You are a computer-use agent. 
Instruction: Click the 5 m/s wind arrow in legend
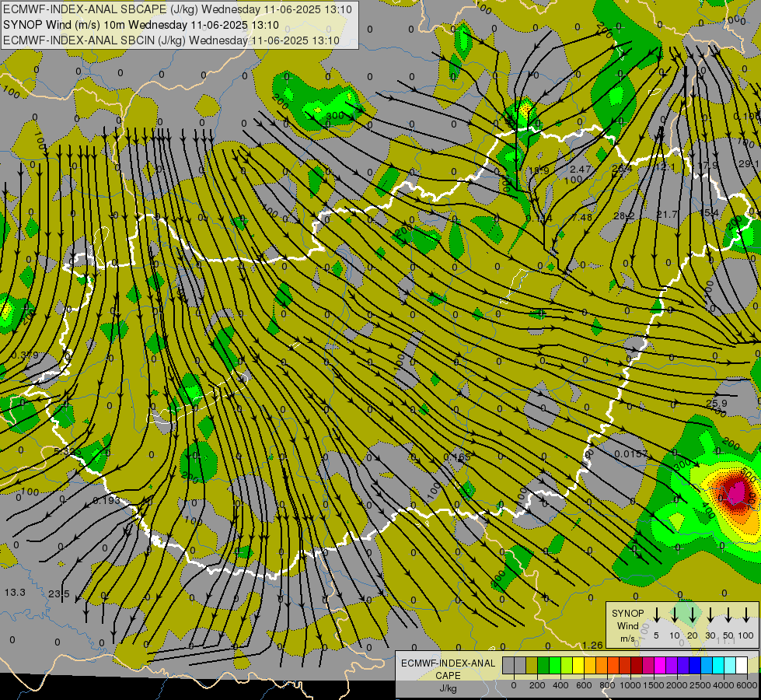pyautogui.click(x=657, y=615)
